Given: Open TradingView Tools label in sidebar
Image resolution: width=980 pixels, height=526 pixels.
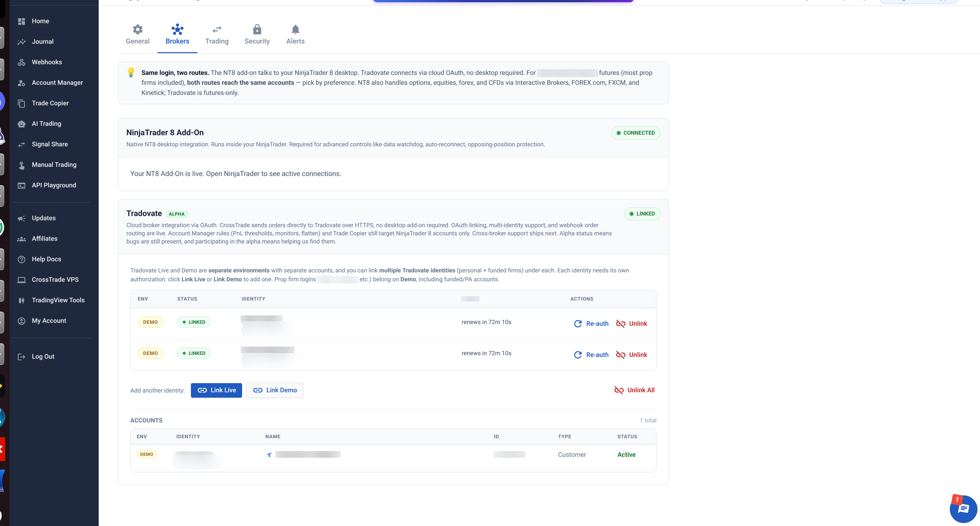Looking at the screenshot, I should coord(58,300).
